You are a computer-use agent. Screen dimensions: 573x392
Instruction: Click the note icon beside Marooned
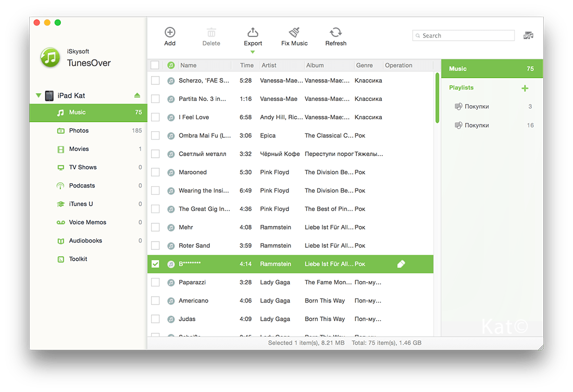[171, 172]
